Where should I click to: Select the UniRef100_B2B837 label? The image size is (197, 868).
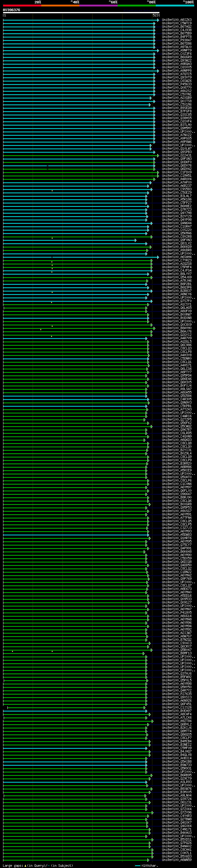[177, 291]
